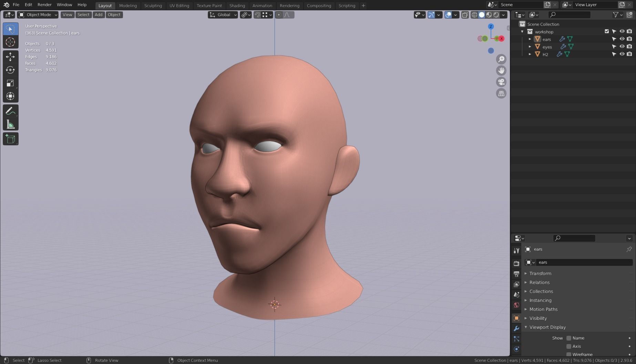Open the Global orientation dropdown
Screen dimensions: 636x364
pyautogui.click(x=223, y=15)
